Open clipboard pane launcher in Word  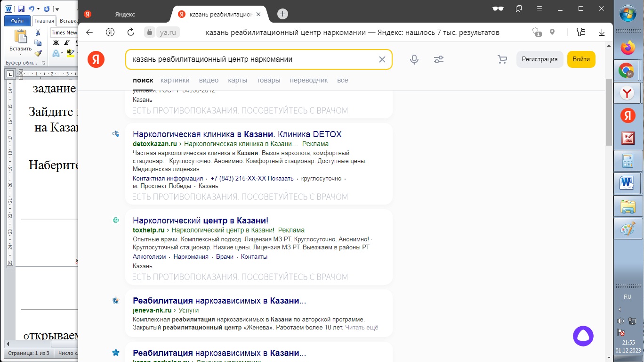tap(43, 63)
